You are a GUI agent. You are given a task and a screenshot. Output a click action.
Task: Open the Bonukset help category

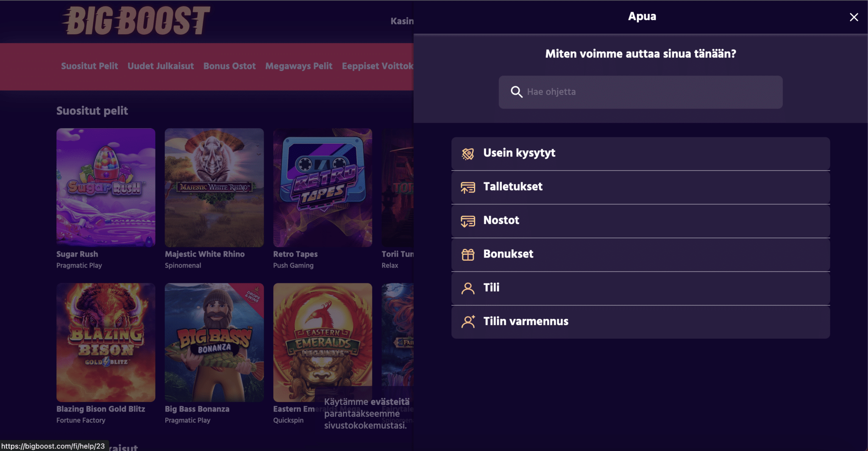640,255
